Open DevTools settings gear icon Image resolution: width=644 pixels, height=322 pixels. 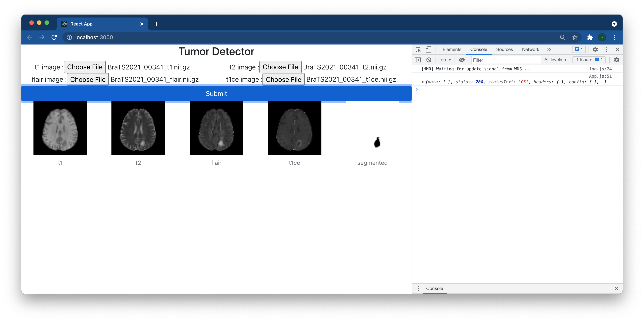click(595, 49)
